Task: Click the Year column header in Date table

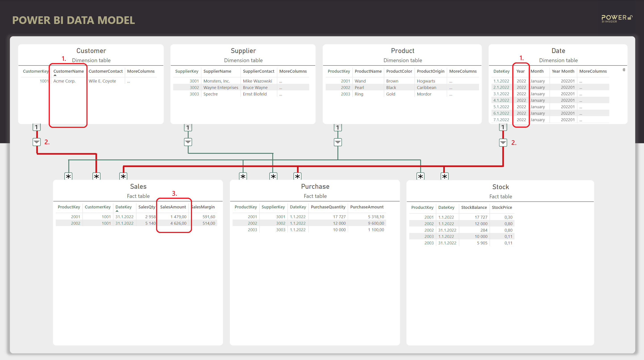Action: [520, 71]
